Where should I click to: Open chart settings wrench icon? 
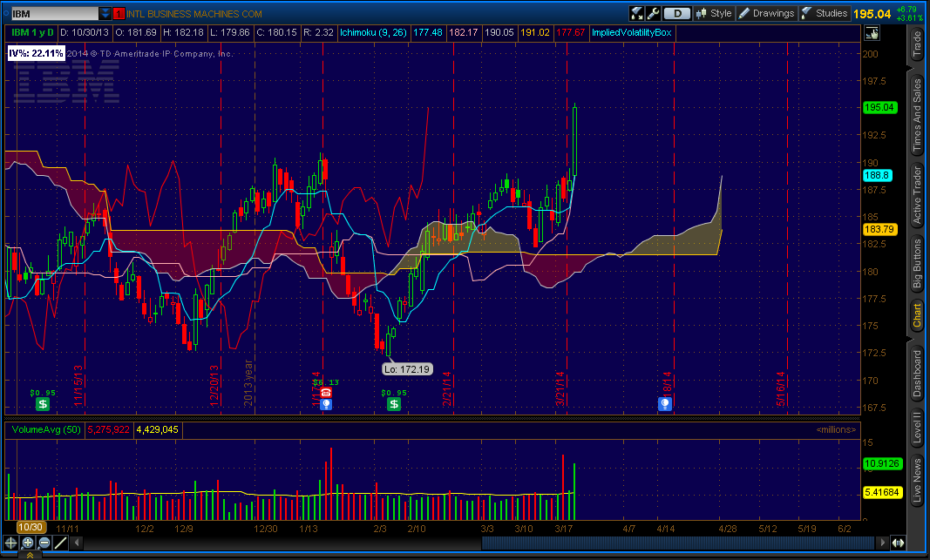coord(653,13)
